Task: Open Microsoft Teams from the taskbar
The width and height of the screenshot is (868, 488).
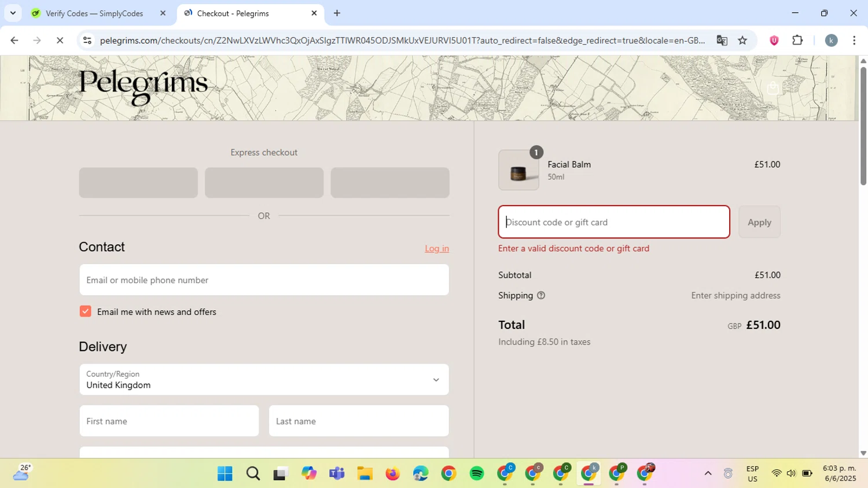Action: (x=337, y=474)
